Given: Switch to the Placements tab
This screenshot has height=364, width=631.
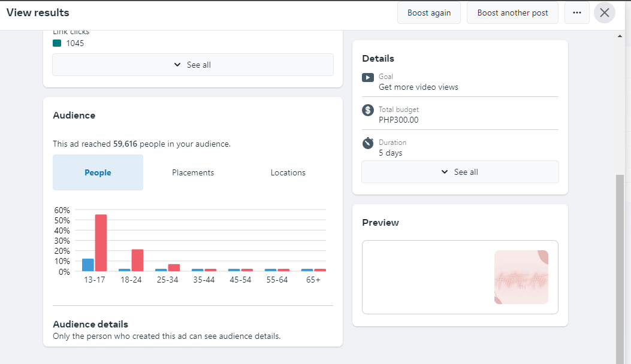Looking at the screenshot, I should pos(193,172).
